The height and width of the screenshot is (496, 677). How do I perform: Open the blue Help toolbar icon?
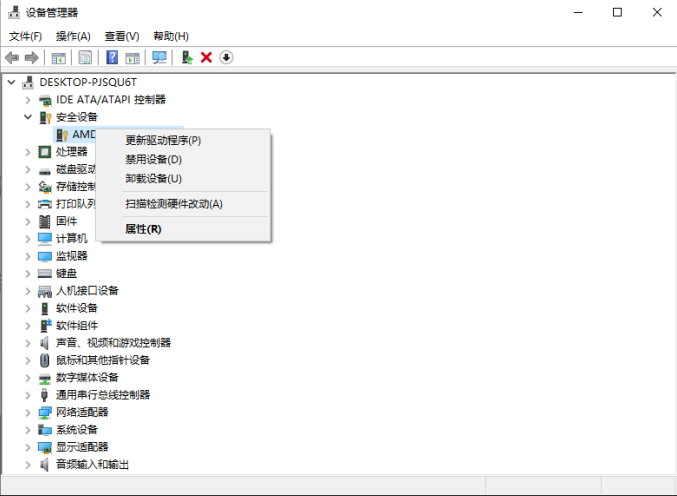[112, 57]
